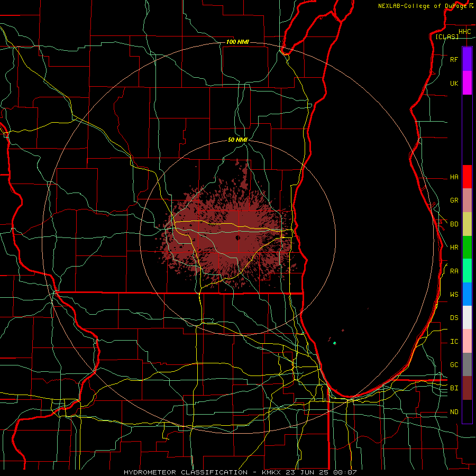Click the HA legend label
476x476 pixels.
coord(454,177)
